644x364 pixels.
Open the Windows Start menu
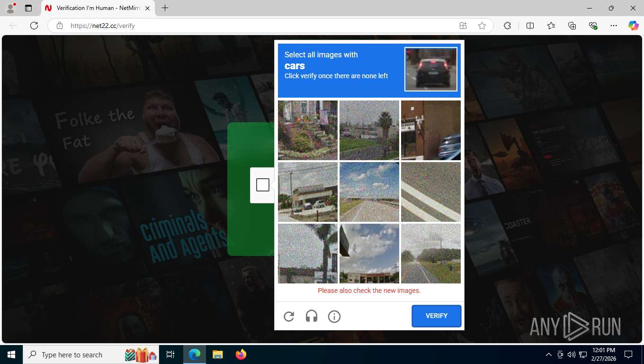point(11,355)
